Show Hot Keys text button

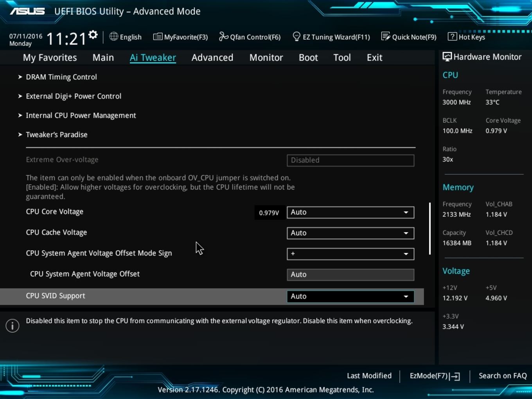[472, 37]
